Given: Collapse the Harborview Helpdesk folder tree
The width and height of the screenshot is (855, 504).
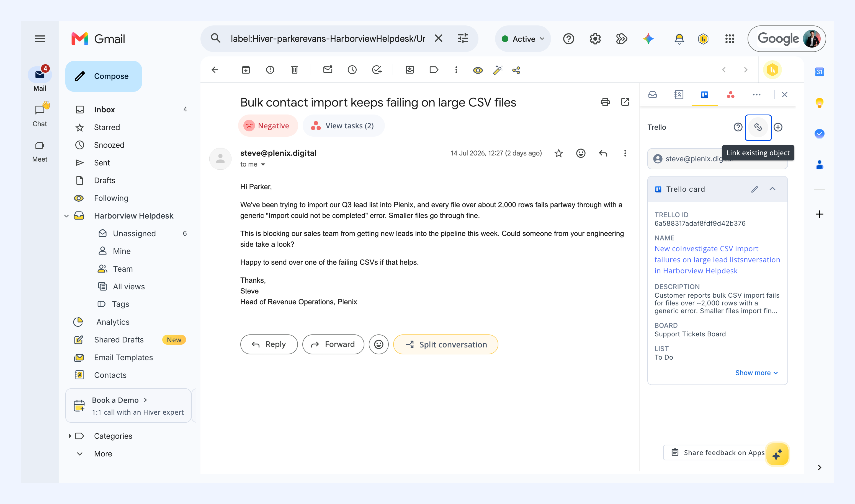Looking at the screenshot, I should pos(67,216).
